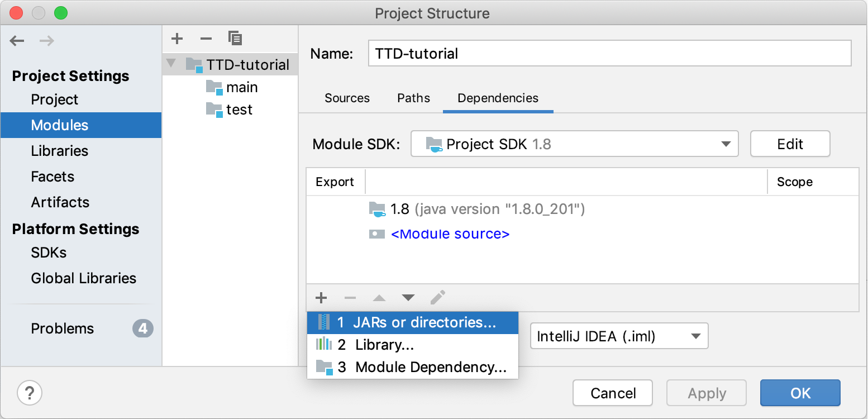Edit a dependency with the pencil icon
The image size is (868, 419).
point(438,298)
